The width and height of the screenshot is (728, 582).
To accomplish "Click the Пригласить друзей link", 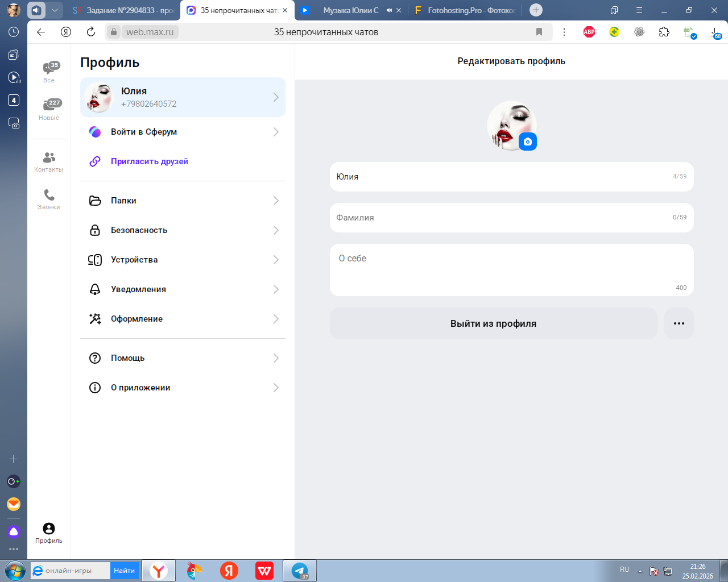I will 149,161.
